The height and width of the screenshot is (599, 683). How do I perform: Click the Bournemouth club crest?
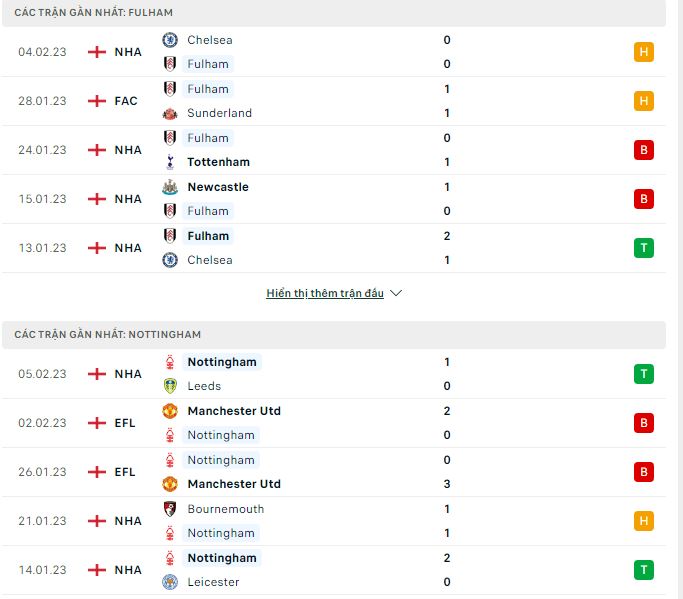pyautogui.click(x=170, y=509)
